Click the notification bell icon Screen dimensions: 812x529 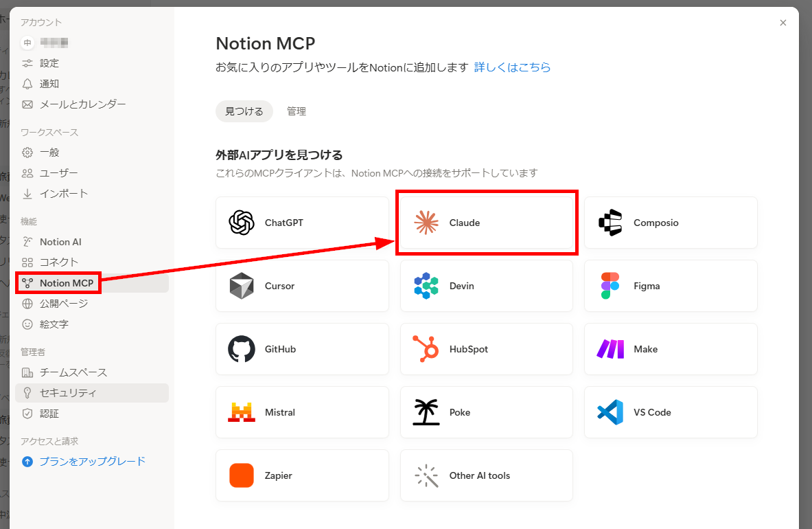(27, 84)
